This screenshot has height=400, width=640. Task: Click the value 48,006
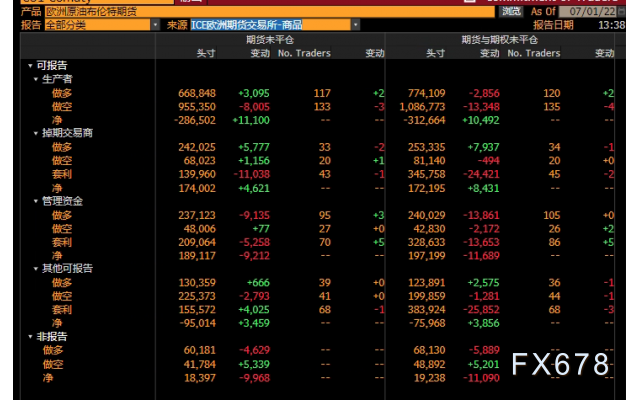coord(200,229)
